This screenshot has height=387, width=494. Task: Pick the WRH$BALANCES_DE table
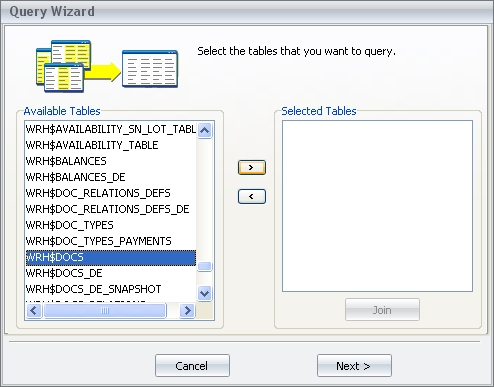tap(111, 177)
